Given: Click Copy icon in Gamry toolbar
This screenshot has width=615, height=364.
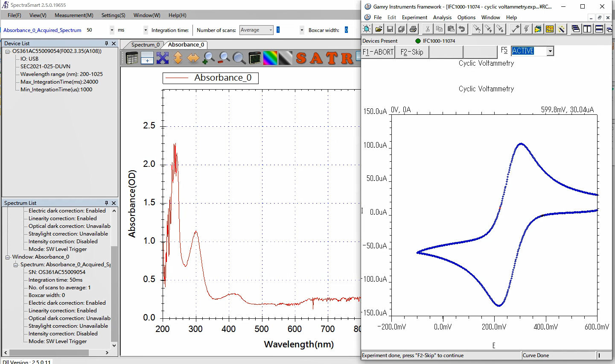Looking at the screenshot, I should [x=439, y=29].
